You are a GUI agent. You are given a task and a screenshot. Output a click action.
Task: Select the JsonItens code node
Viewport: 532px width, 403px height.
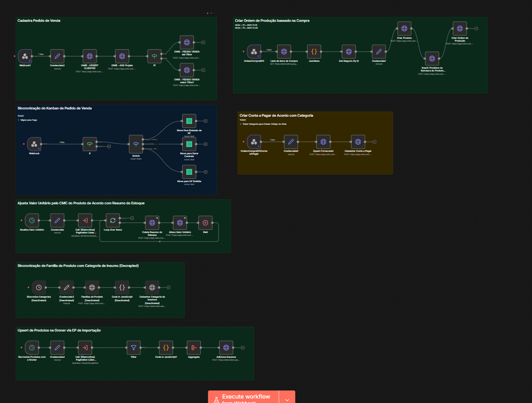tap(314, 52)
